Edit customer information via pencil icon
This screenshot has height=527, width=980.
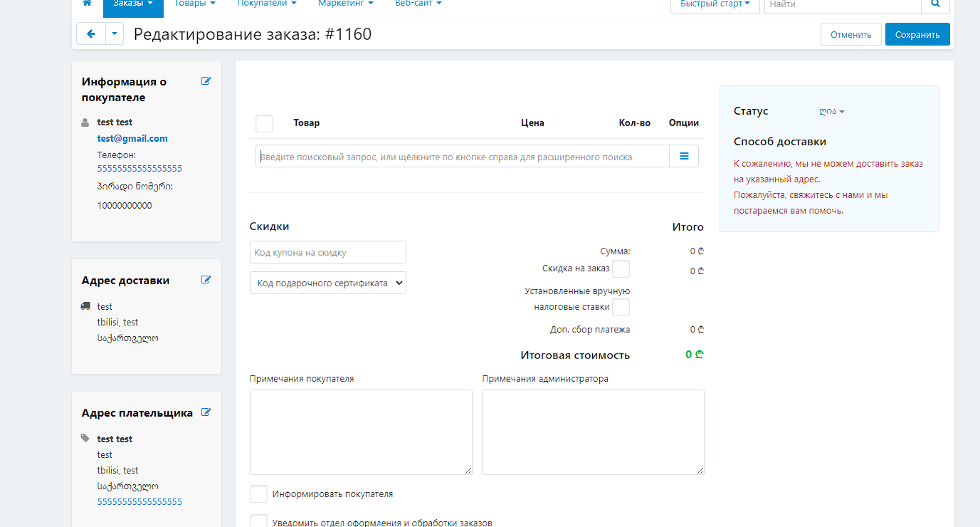(206, 81)
